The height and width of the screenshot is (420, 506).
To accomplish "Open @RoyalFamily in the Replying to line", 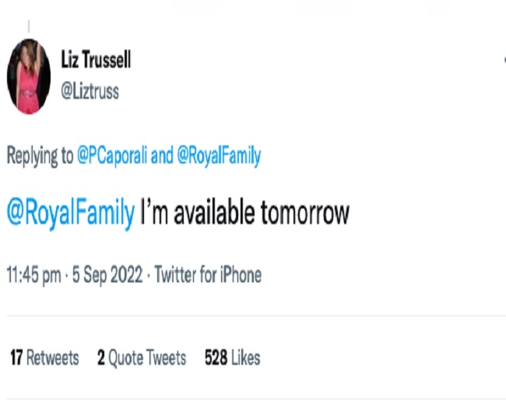I will click(218, 156).
